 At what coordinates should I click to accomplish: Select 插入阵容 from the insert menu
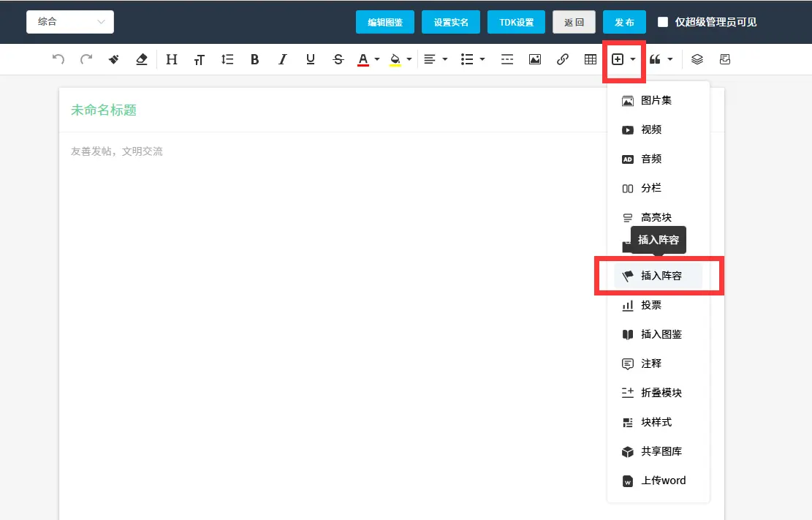tap(660, 276)
